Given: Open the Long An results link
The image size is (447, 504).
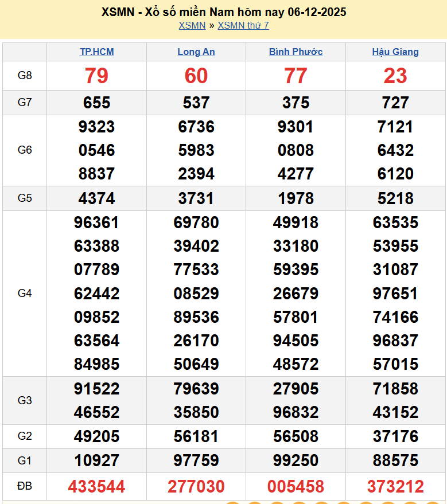Looking at the screenshot, I should (x=196, y=52).
